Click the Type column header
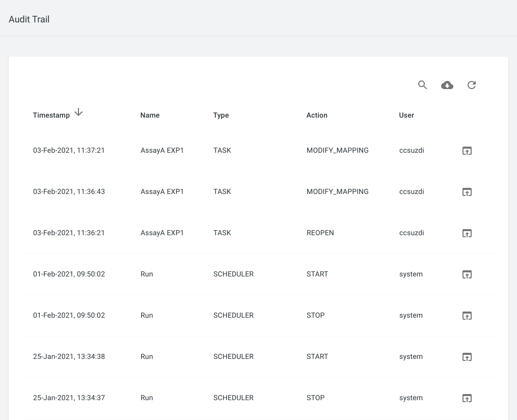 [x=221, y=115]
